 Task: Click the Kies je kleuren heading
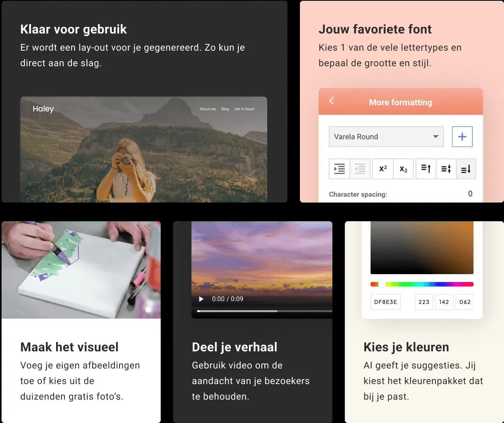pyautogui.click(x=406, y=347)
